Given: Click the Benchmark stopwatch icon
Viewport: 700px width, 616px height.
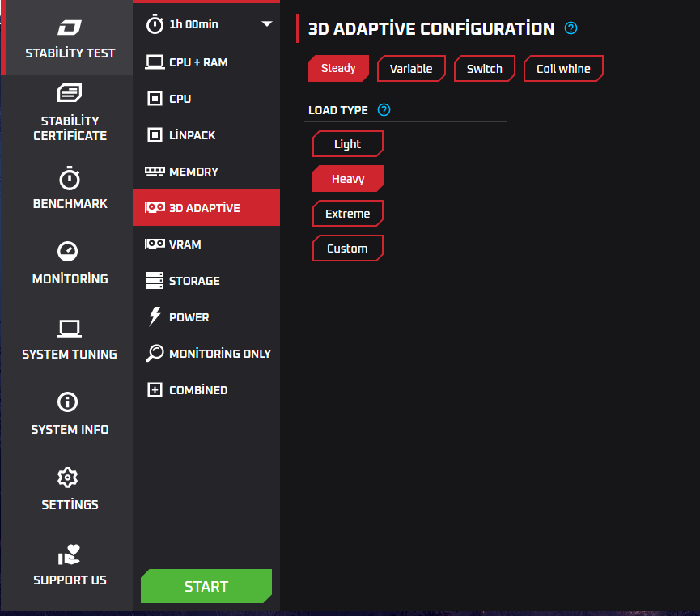Looking at the screenshot, I should click(70, 178).
